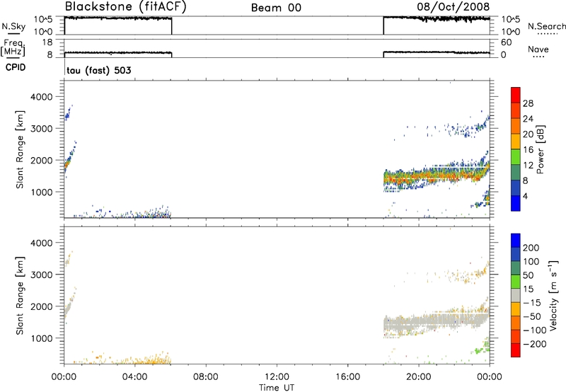Click the "20" power color bar value
This screenshot has height=392, width=566.
[x=528, y=134]
